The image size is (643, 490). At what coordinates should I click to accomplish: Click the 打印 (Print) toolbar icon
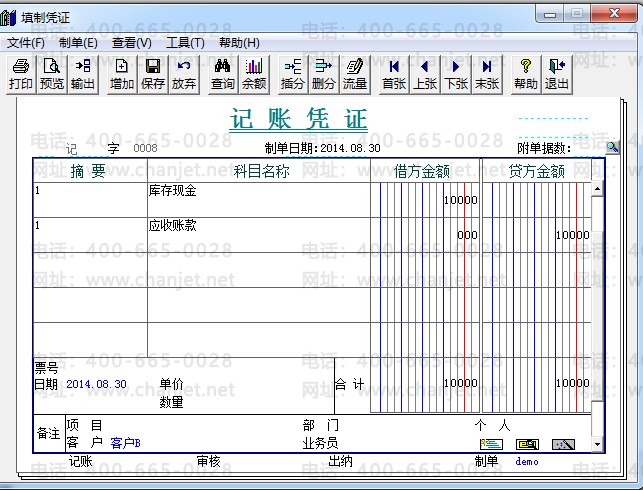[x=21, y=74]
